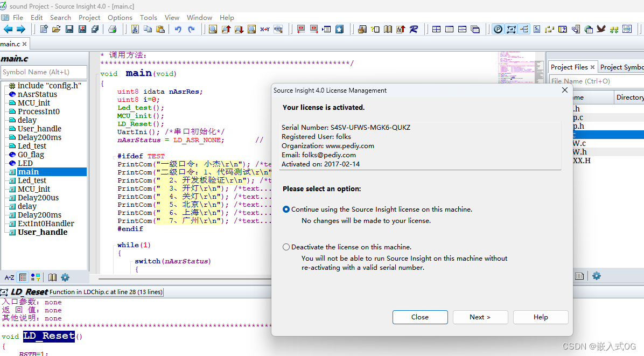Click the Jump to Caller fx icon
644x356 pixels.
coord(401,29)
